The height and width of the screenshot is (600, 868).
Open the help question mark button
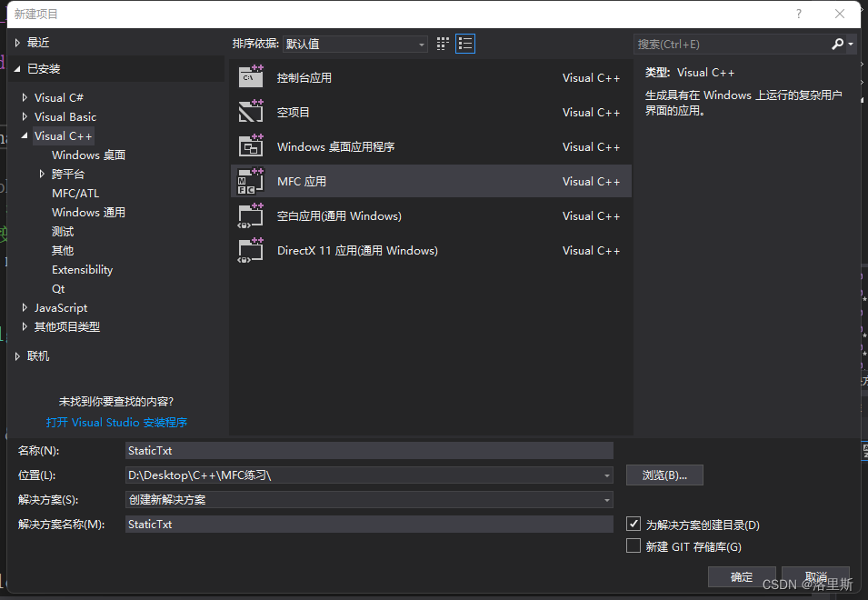pos(799,14)
